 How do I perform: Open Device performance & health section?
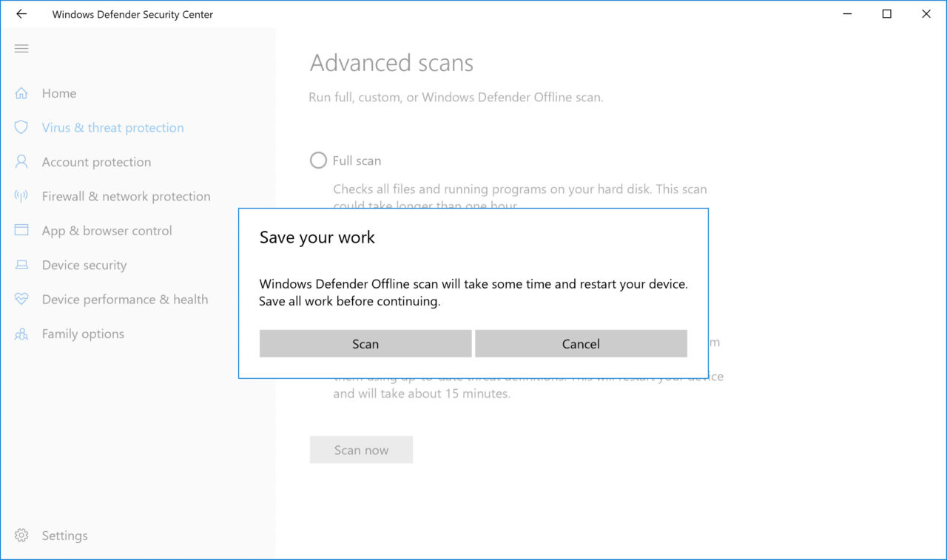tap(125, 300)
